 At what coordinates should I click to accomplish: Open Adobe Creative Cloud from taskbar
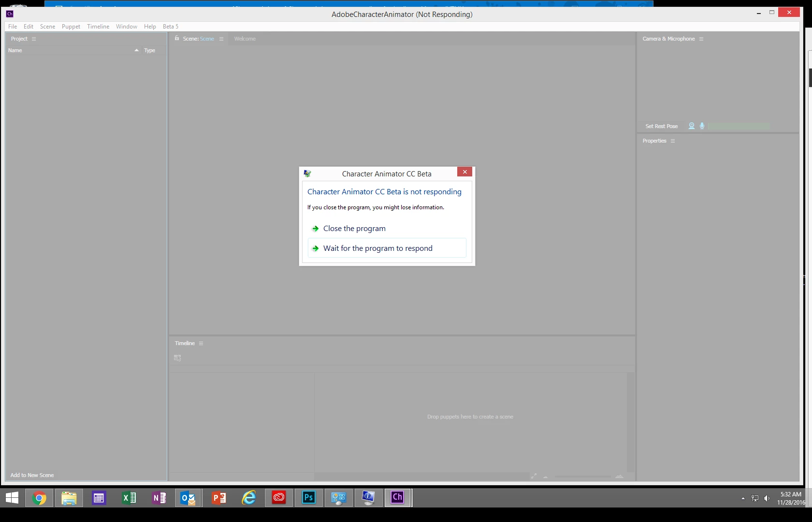(x=279, y=497)
